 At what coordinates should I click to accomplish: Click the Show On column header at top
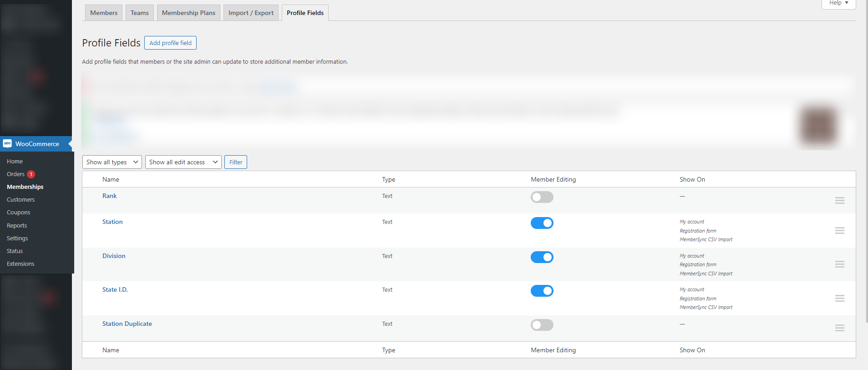pyautogui.click(x=692, y=179)
